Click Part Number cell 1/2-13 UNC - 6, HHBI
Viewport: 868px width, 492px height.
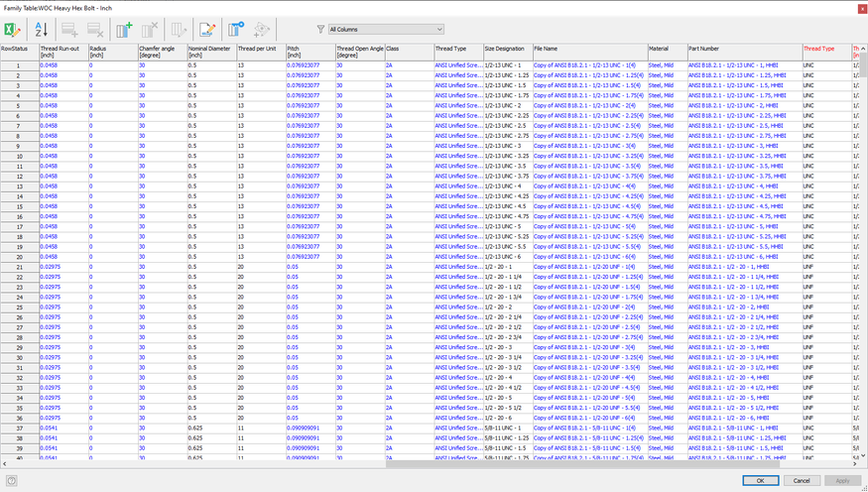[745, 257]
